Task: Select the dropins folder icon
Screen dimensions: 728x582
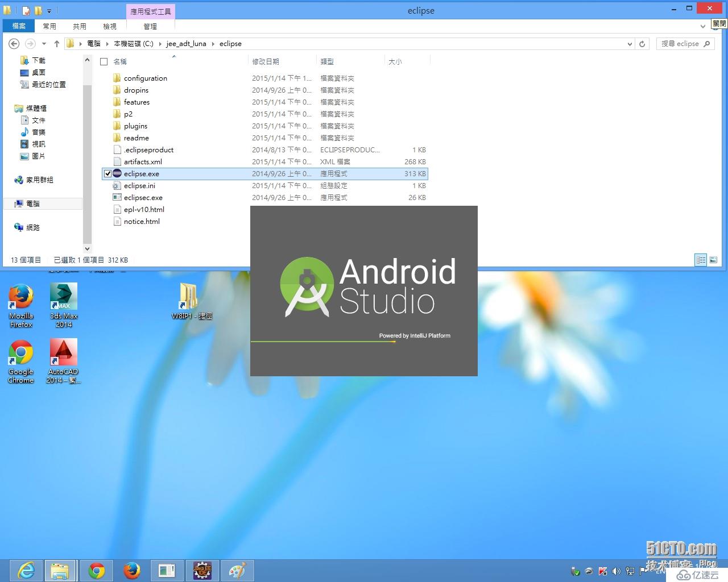Action: click(117, 90)
